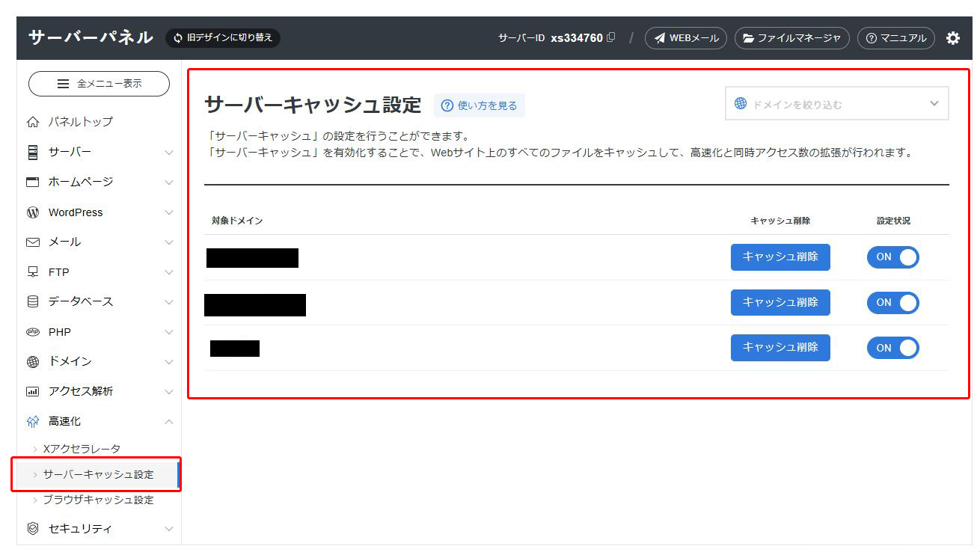
Task: Click the FTP computer icon
Action: coord(32,272)
